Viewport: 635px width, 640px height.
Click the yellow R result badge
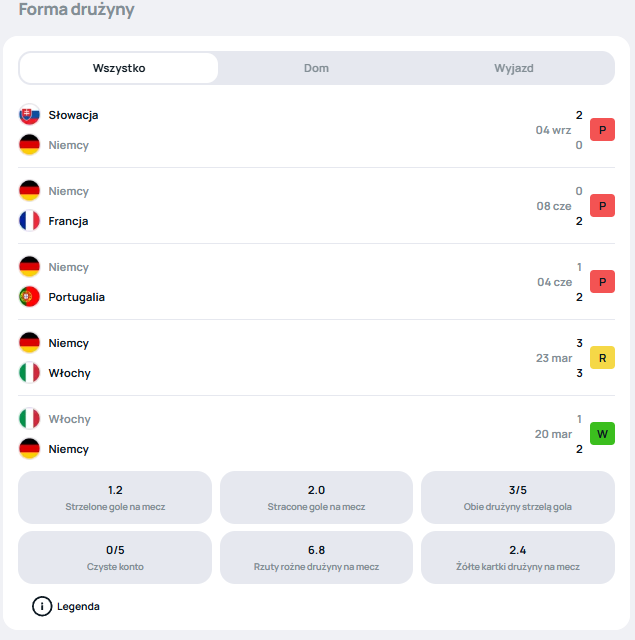tap(602, 358)
